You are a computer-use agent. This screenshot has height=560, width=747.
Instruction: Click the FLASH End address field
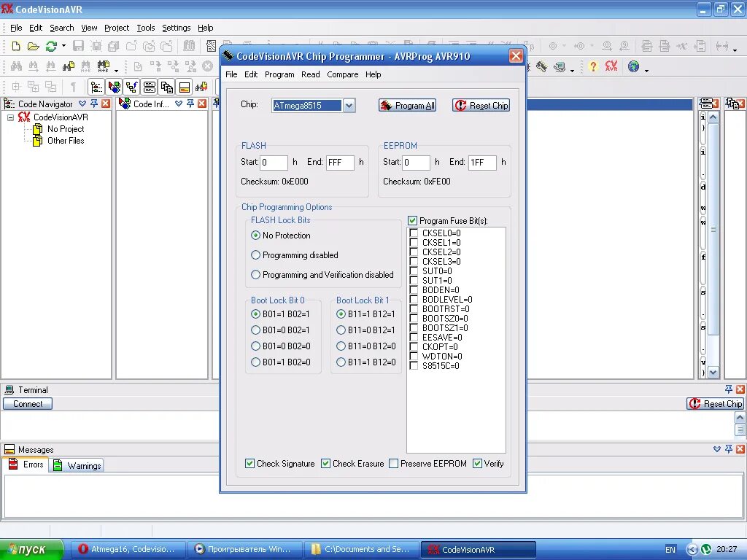pyautogui.click(x=340, y=163)
